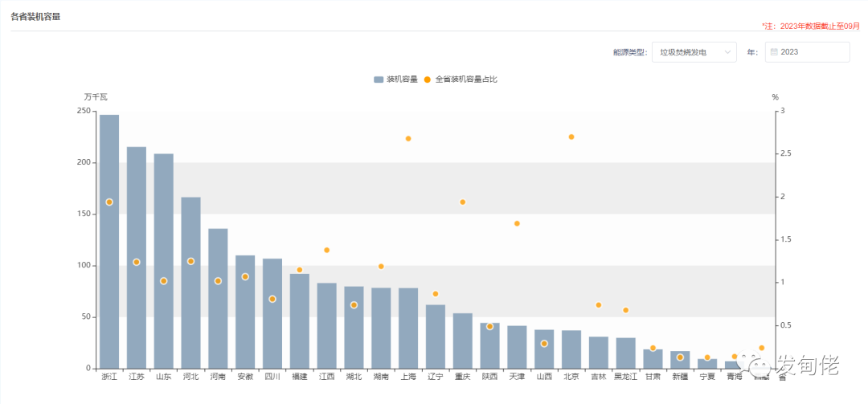Click the red note about 2023年数据截止至09月
Screen dimensions: 868x404
811,26
